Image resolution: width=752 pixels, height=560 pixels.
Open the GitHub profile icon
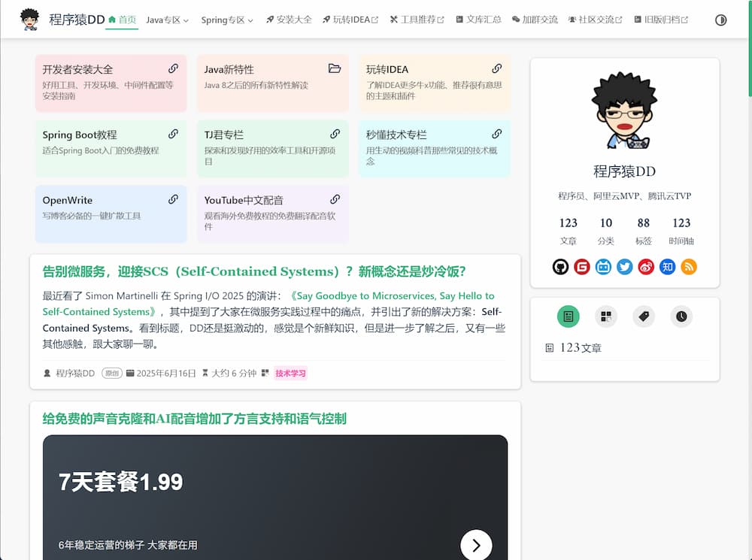click(560, 267)
